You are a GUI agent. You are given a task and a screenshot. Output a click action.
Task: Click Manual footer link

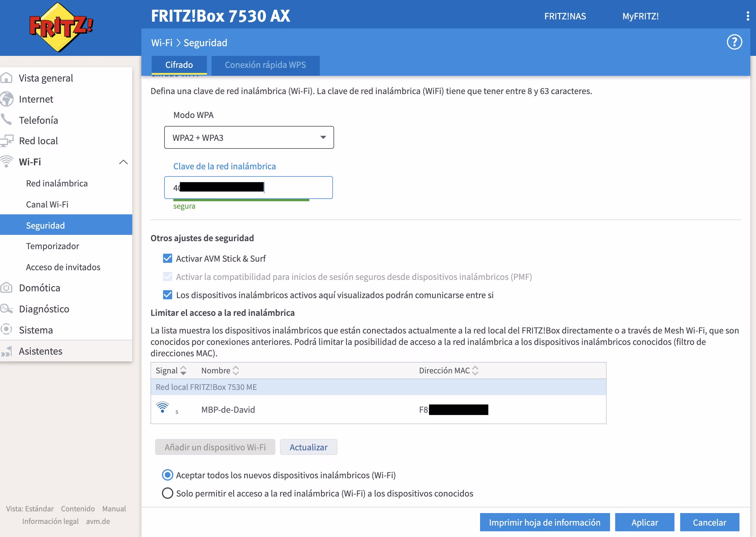(114, 508)
